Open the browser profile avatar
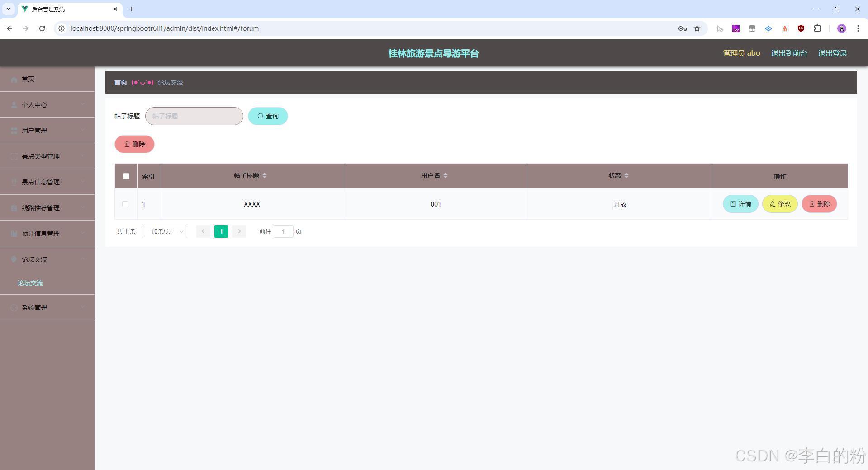The height and width of the screenshot is (470, 868). [841, 28]
